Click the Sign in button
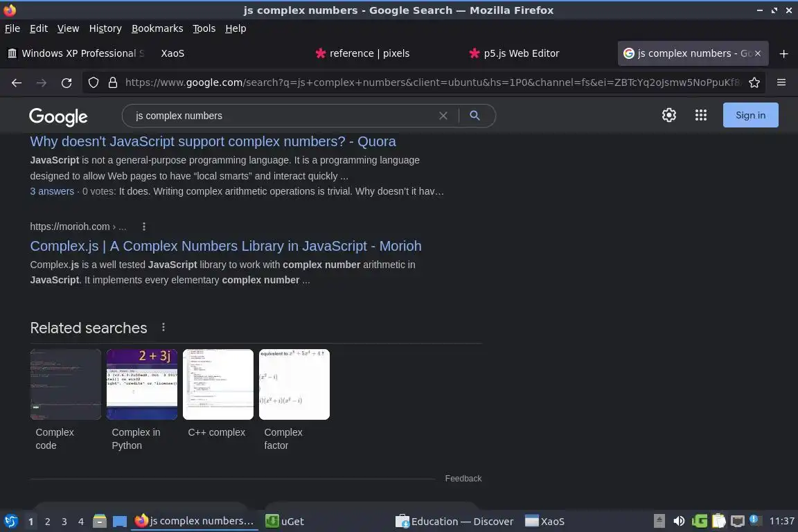The width and height of the screenshot is (798, 532). pos(750,115)
